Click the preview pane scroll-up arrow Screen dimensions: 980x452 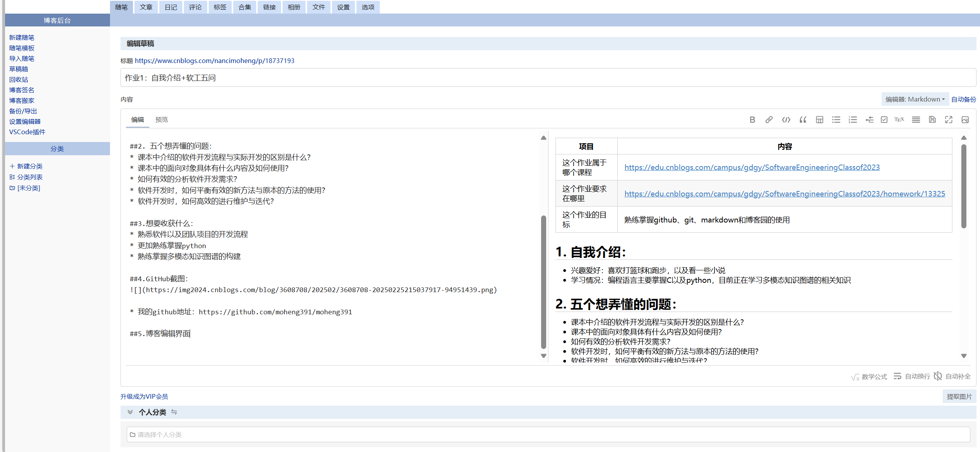[964, 138]
